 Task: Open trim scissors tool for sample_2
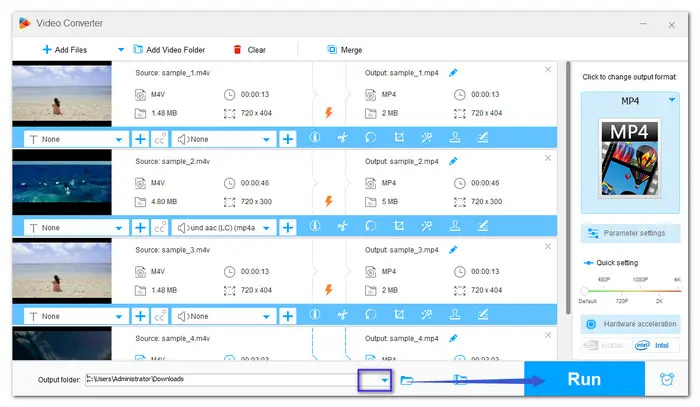point(342,226)
